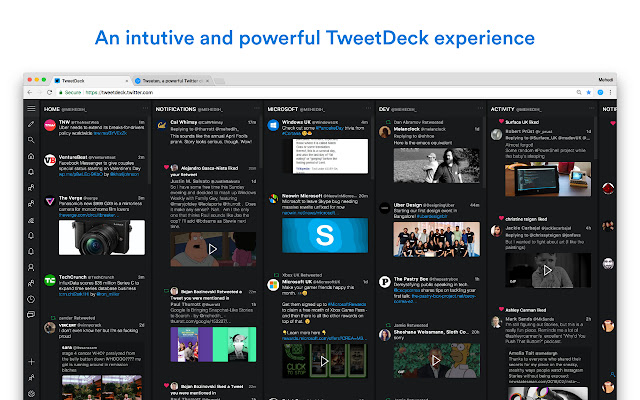Click the Microsoft UK avatar
The image size is (640, 400).
tap(273, 284)
